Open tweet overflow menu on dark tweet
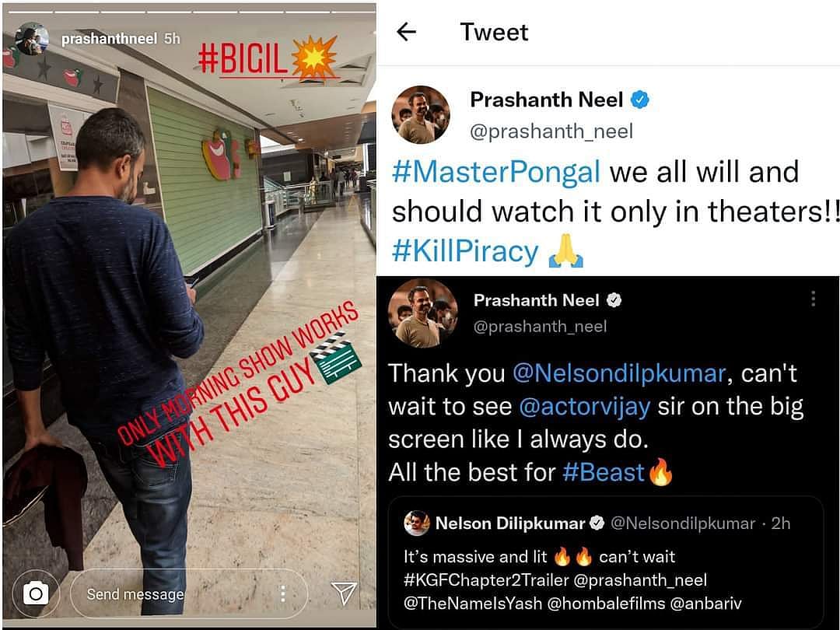The width and height of the screenshot is (840, 630). (813, 299)
